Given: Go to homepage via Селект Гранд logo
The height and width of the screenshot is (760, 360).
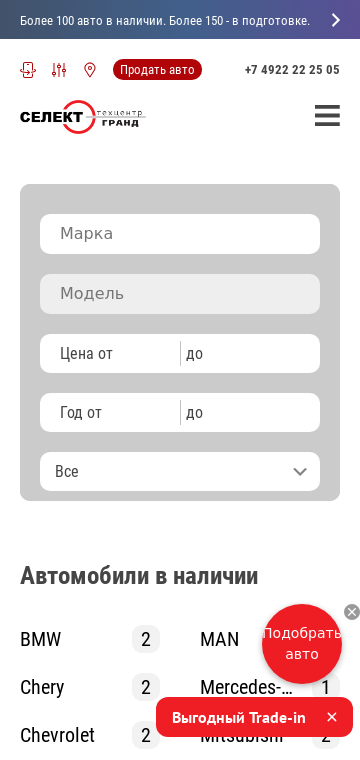Looking at the screenshot, I should point(83,116).
